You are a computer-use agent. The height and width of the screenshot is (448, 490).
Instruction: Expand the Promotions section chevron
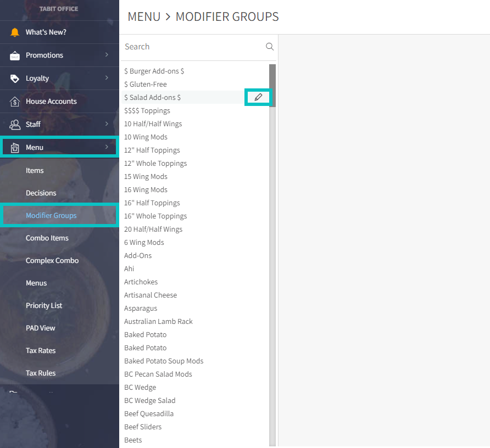(x=107, y=55)
